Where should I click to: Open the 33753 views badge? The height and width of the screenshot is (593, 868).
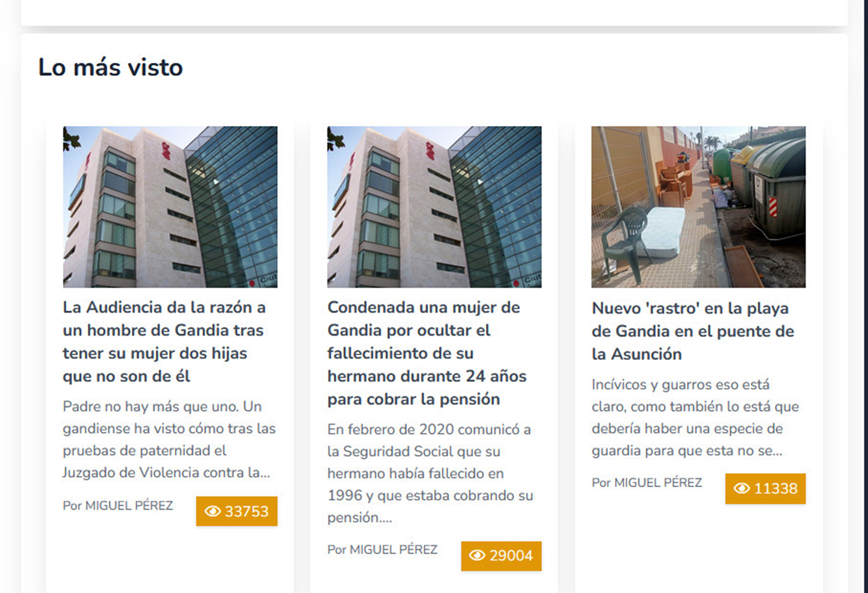(x=237, y=511)
